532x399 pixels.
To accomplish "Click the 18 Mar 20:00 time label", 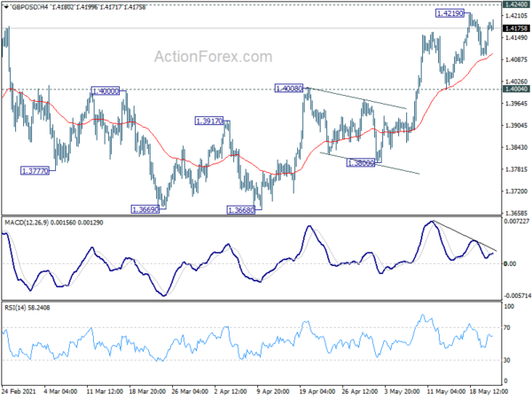I will pyautogui.click(x=147, y=391).
